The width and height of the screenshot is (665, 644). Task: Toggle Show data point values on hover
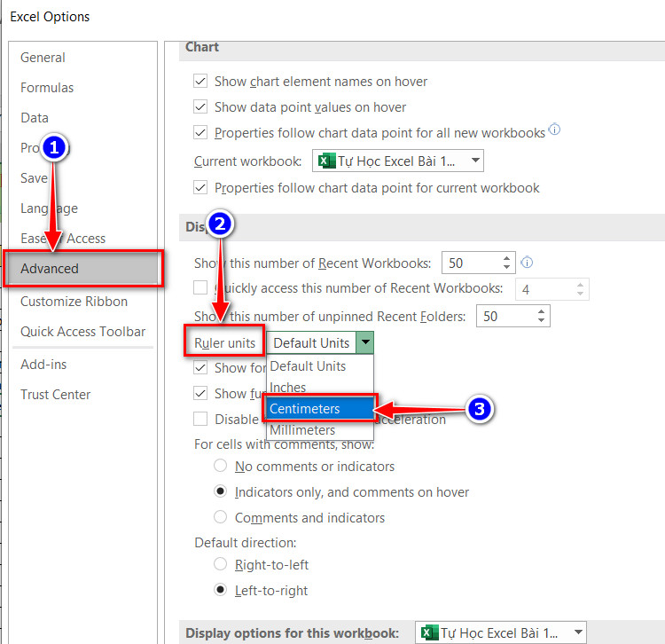coord(200,107)
